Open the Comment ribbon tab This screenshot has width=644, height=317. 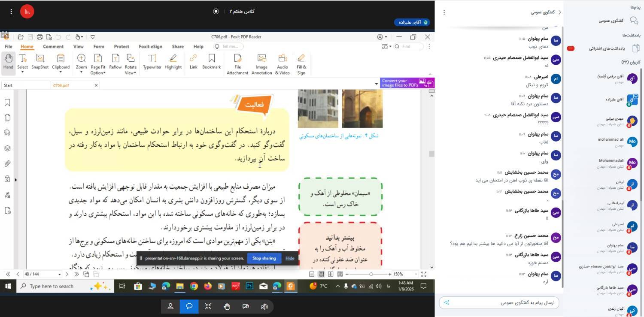tap(53, 46)
